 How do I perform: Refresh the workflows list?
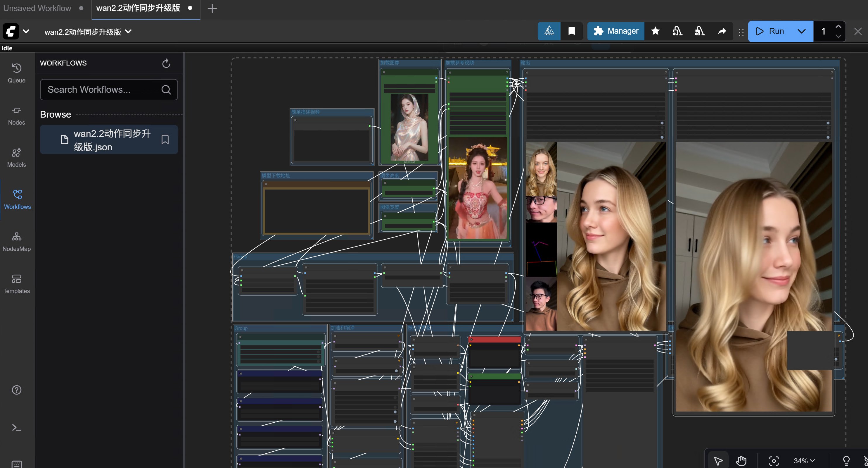pos(166,63)
